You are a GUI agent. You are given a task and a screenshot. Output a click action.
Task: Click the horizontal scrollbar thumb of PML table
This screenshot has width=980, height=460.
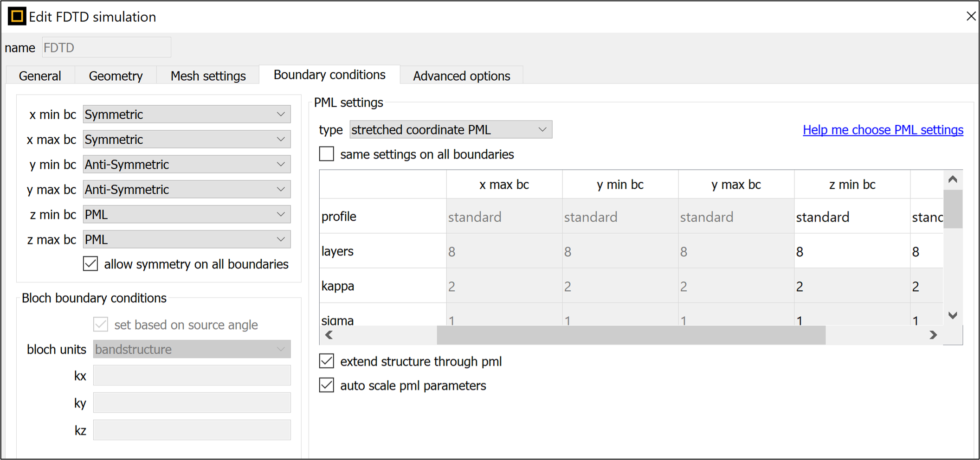click(x=631, y=335)
